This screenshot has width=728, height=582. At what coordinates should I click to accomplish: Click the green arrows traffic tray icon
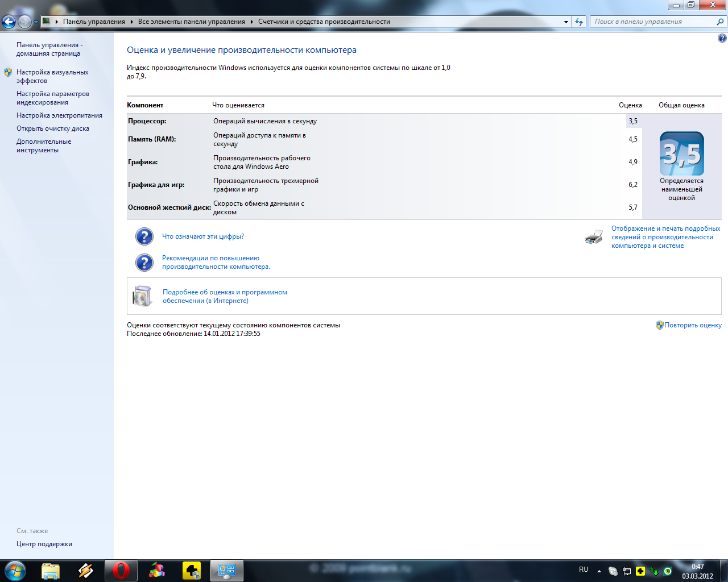point(654,571)
